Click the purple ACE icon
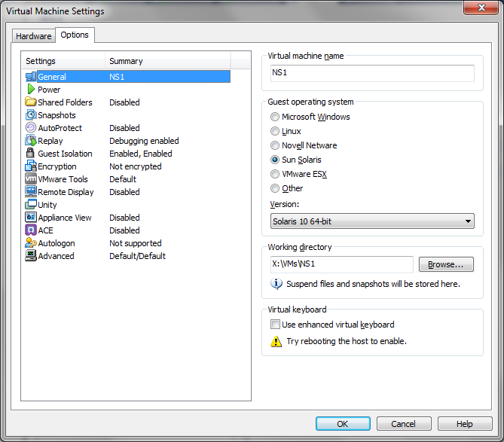Screen dimensions: 504x442 tap(31, 230)
